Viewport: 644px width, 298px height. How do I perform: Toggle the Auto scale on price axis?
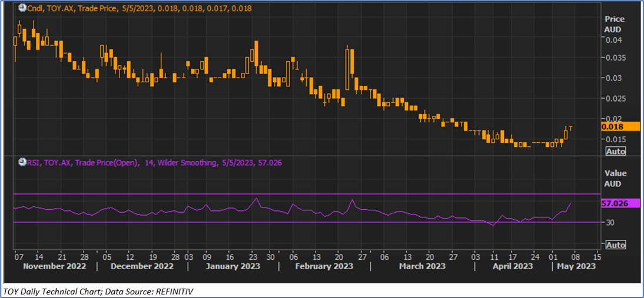pos(615,151)
